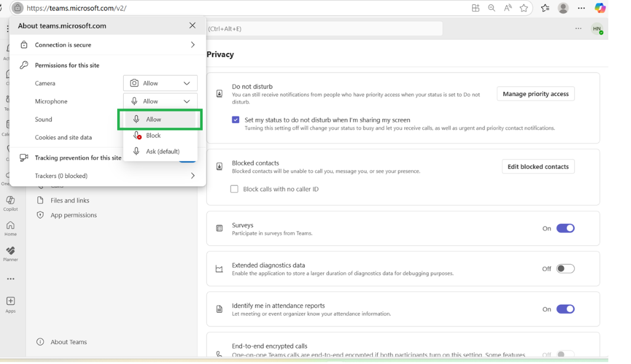
Task: Click Edit blocked contacts button
Action: [x=538, y=166]
